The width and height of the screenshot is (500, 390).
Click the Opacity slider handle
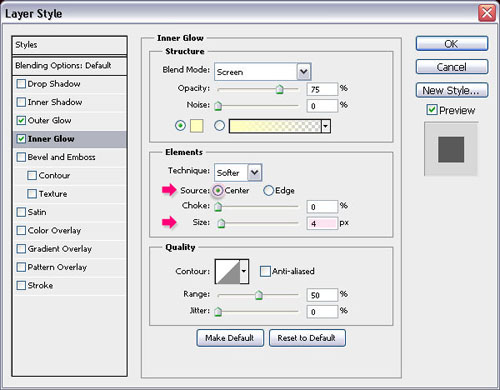click(280, 89)
